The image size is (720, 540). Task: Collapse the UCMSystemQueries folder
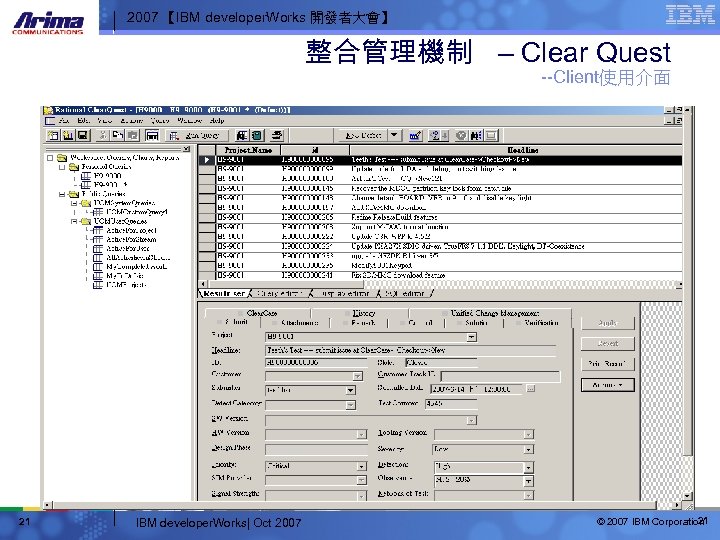point(74,203)
